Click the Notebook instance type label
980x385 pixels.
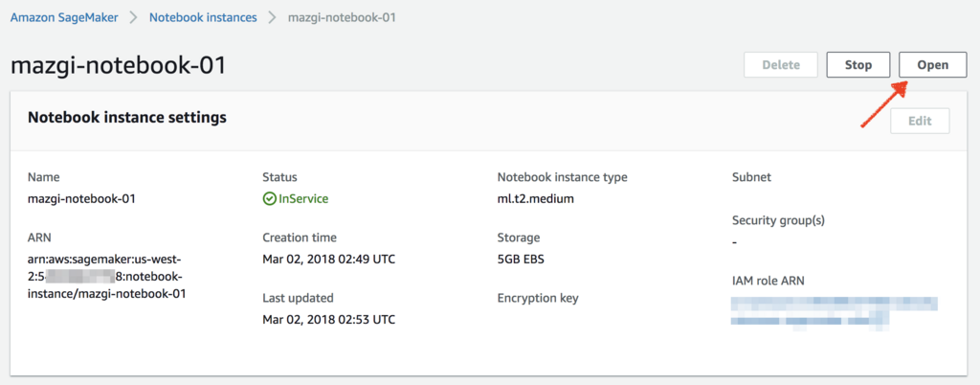[562, 177]
